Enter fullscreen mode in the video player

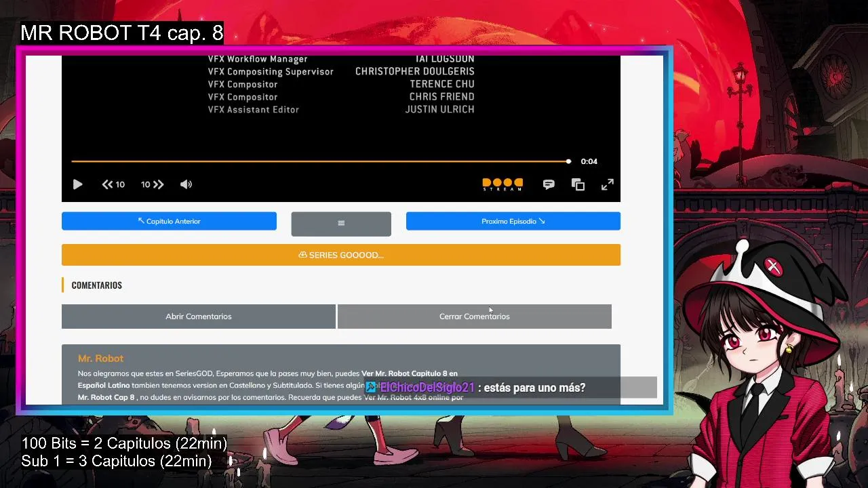pyautogui.click(x=608, y=184)
